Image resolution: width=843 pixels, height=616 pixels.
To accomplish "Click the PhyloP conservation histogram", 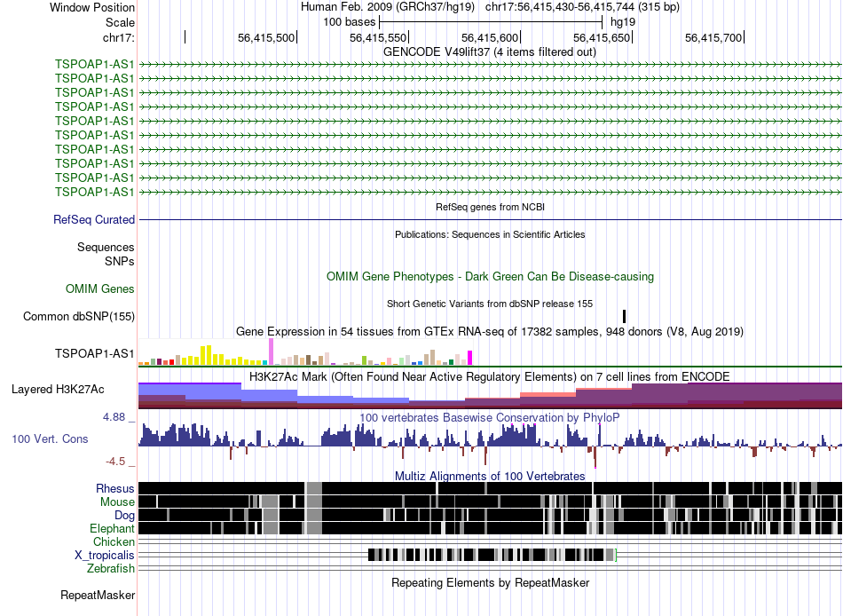I will [491, 446].
